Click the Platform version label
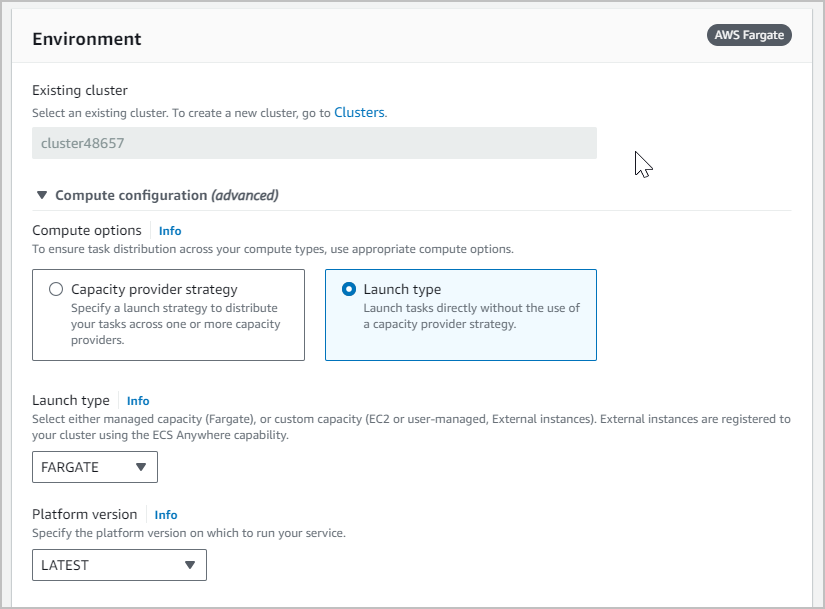Viewport: 825px width, 609px height. [x=85, y=515]
